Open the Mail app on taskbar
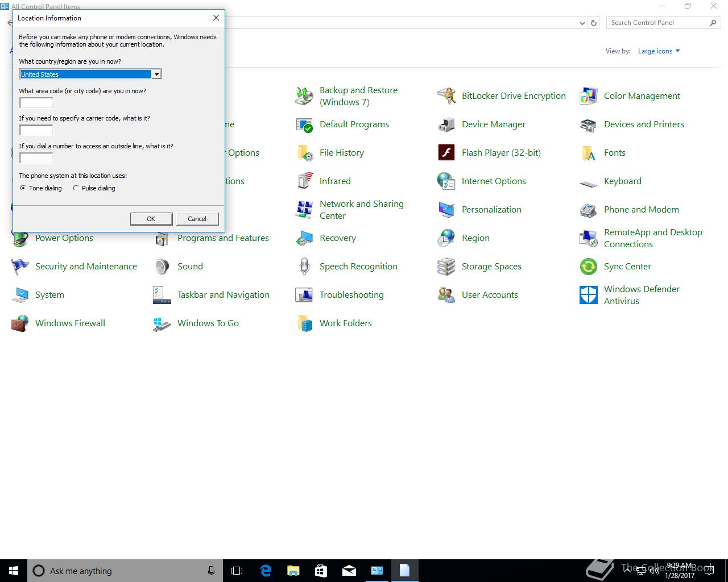Viewport: 728px width, 582px height. (x=349, y=571)
